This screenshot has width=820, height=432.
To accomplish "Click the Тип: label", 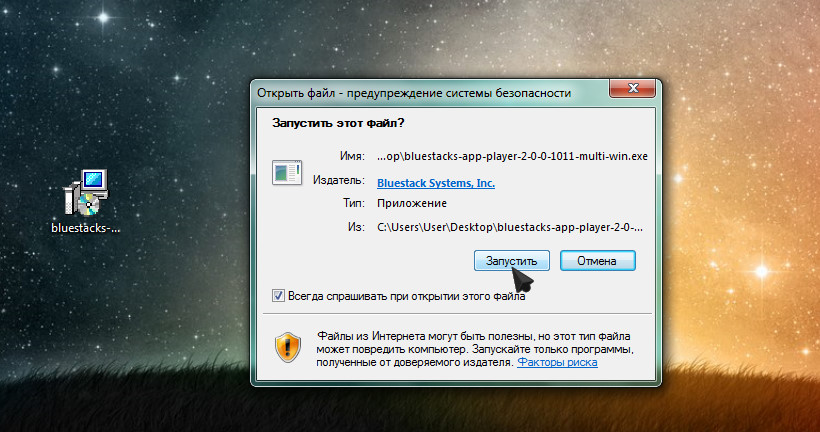I will [354, 203].
